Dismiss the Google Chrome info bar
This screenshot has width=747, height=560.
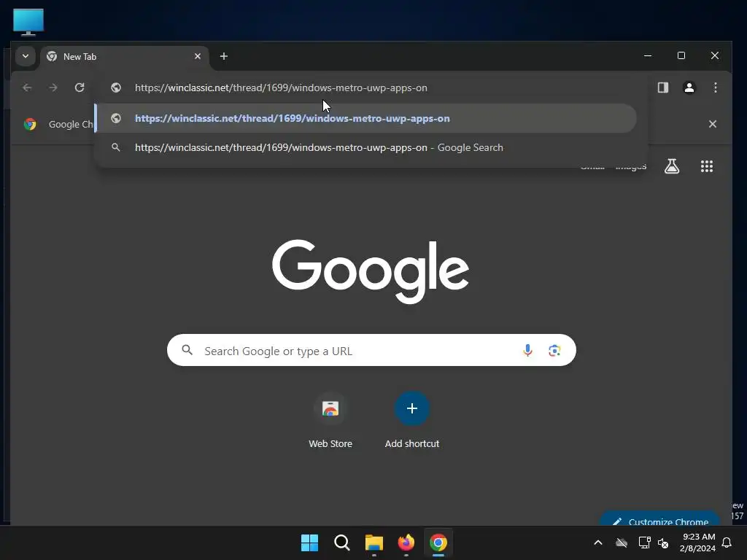713,124
